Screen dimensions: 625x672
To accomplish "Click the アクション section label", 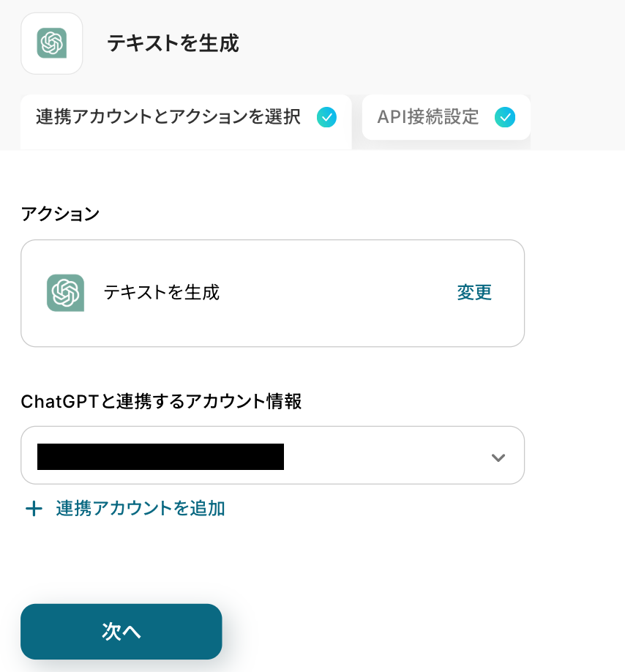I will [x=60, y=214].
